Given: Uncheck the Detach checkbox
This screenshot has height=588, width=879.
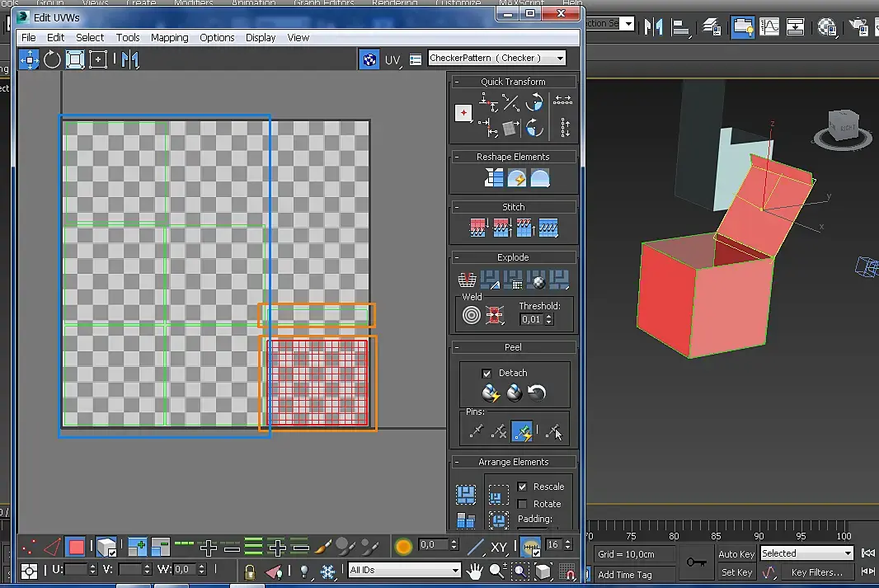Looking at the screenshot, I should point(487,374).
